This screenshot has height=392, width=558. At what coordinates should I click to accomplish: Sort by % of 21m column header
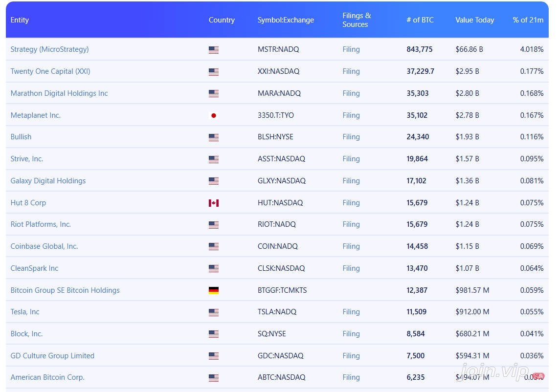click(528, 20)
